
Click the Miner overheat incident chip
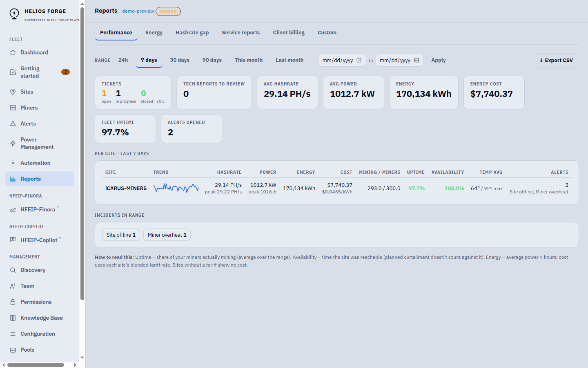[167, 235]
